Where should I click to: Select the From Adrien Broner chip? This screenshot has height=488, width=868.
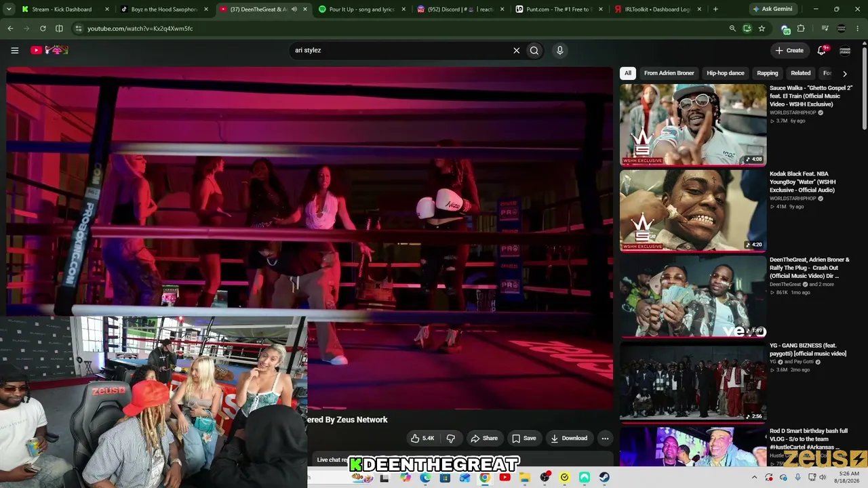[669, 73]
